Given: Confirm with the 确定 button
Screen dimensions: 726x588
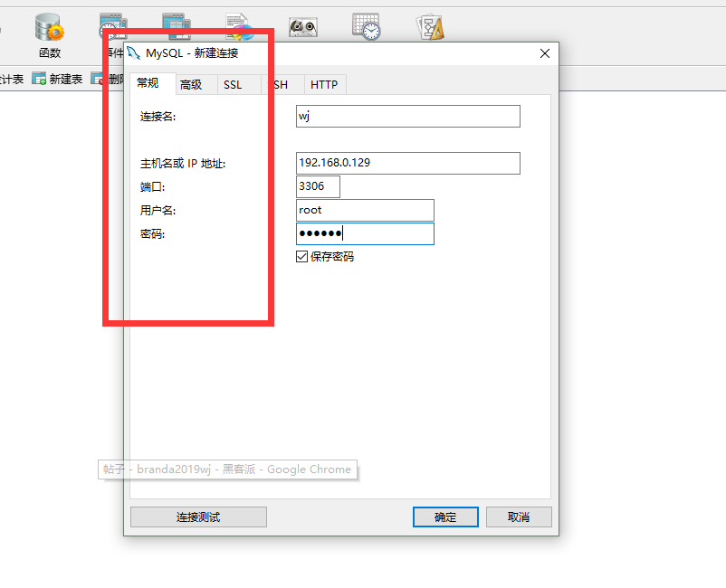Looking at the screenshot, I should [x=445, y=517].
